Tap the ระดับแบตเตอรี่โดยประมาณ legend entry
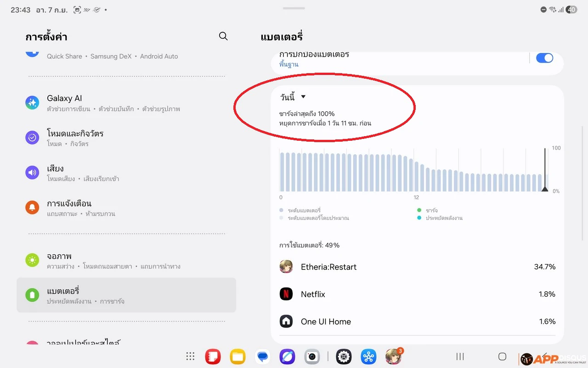The height and width of the screenshot is (368, 588). pos(314,218)
